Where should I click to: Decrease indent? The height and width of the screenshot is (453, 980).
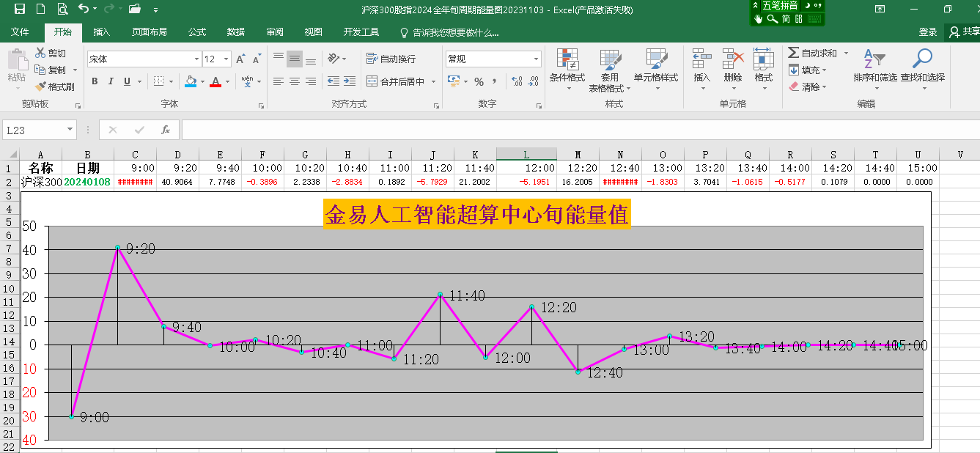(x=334, y=81)
